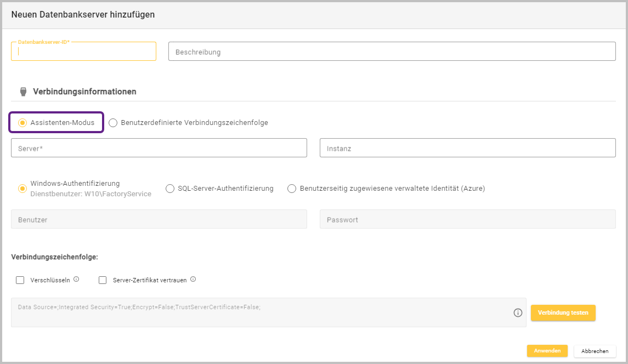Enable the Verschlüsseln checkbox
The height and width of the screenshot is (364, 628).
(20, 280)
